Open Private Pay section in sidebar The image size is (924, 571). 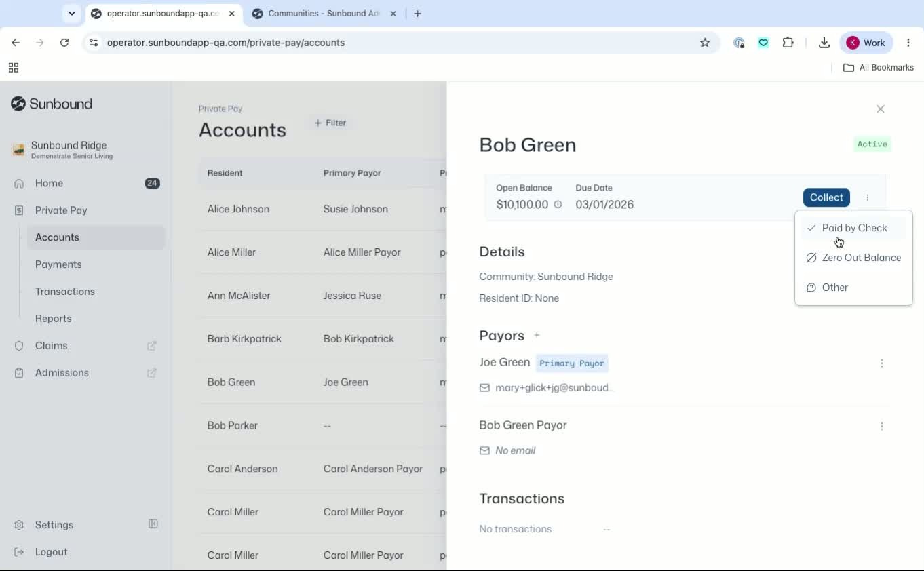pos(61,210)
